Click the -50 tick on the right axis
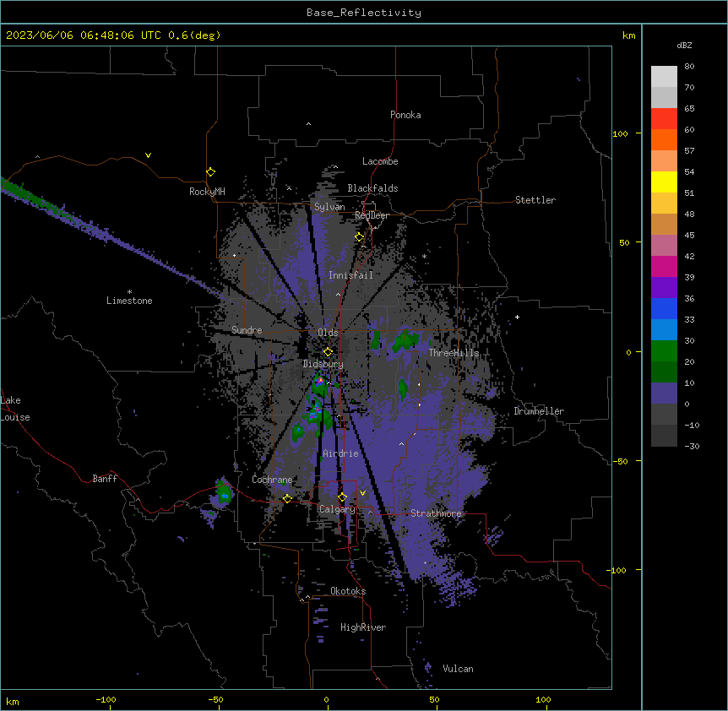The height and width of the screenshot is (711, 728). coord(620,461)
